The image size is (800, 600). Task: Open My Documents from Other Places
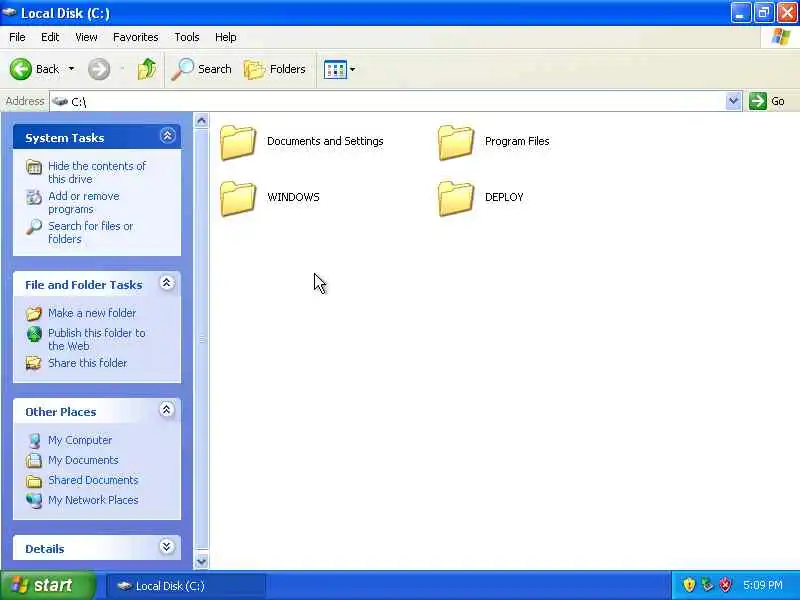tap(83, 460)
